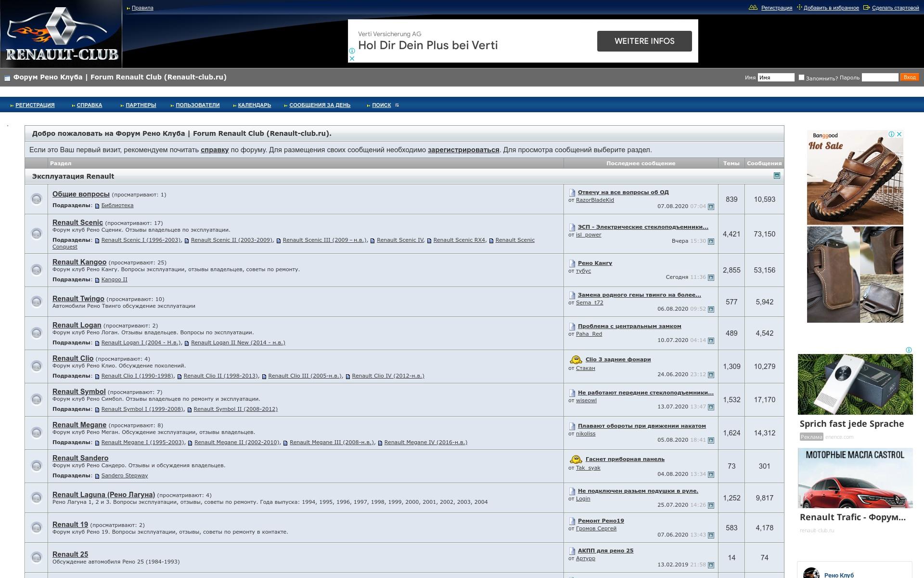924x578 pixels.
Task: Open the Renault Logan II New subforum
Action: pyautogui.click(x=238, y=342)
